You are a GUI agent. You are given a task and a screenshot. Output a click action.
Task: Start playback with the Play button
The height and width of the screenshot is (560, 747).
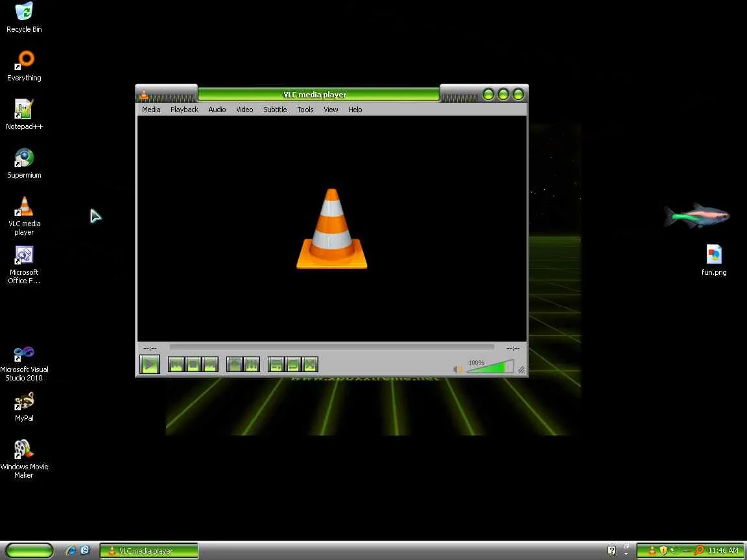coord(150,365)
